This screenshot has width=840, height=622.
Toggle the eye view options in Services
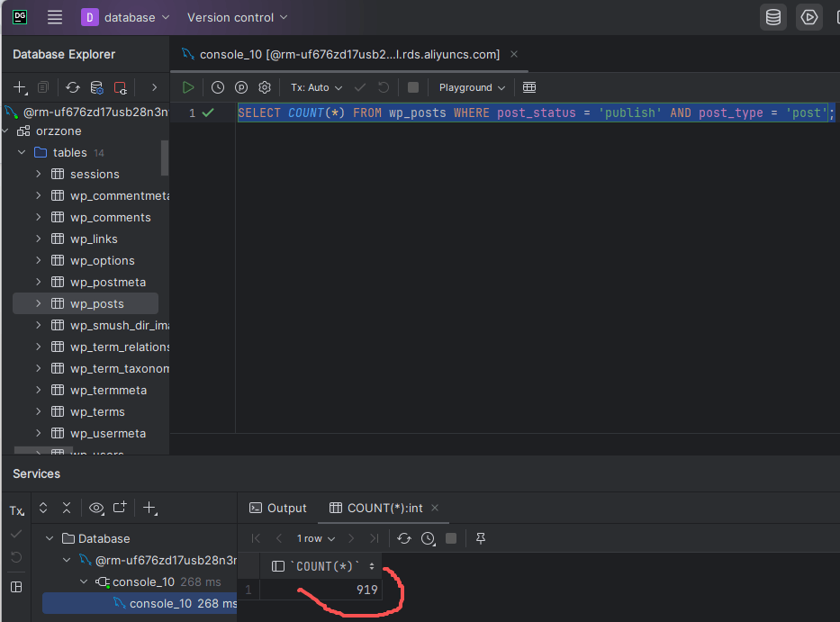pos(96,508)
